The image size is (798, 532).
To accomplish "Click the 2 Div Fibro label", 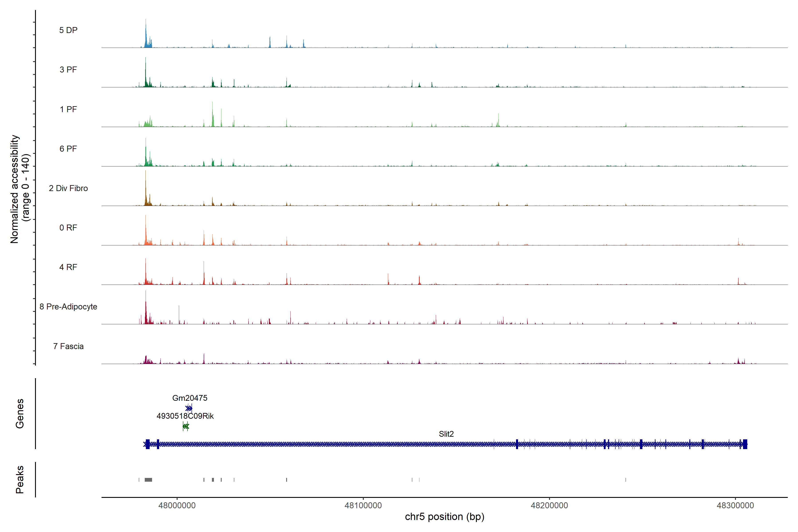I will [x=68, y=188].
